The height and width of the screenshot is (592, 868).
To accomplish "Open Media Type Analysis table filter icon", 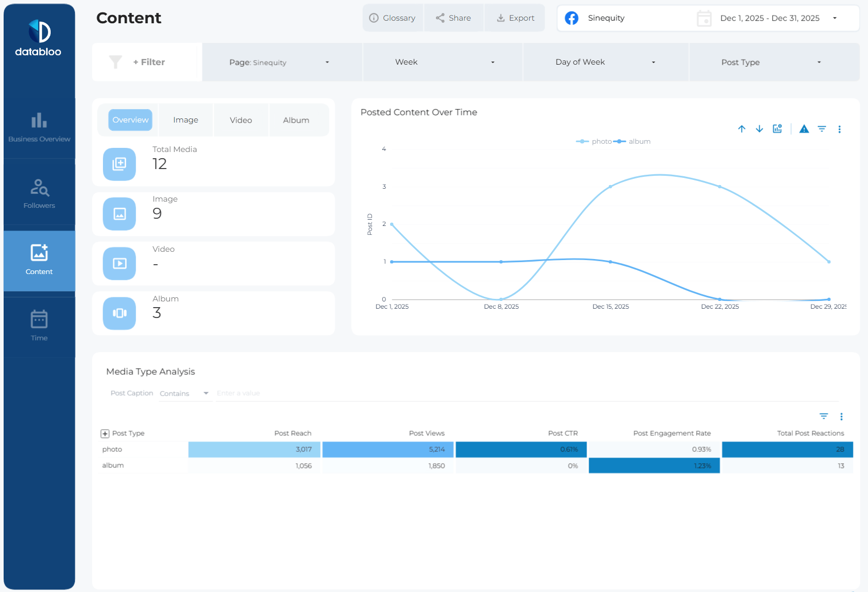I will click(824, 416).
